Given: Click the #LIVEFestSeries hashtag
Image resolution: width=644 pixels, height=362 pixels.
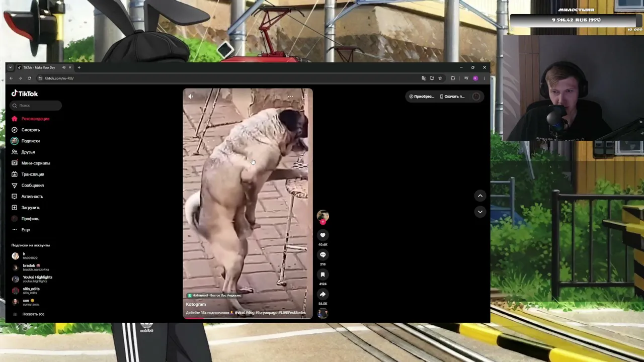Looking at the screenshot, I should click(292, 313).
